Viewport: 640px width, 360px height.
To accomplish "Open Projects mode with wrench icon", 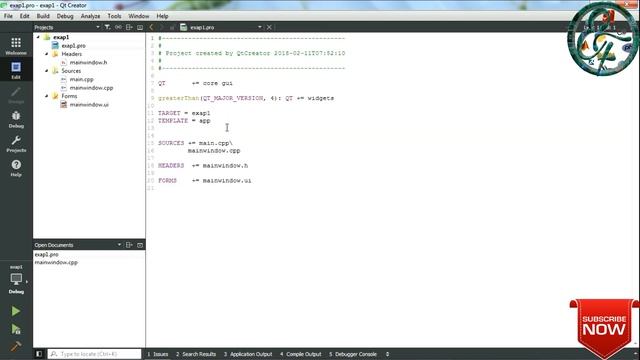I will [x=16, y=143].
